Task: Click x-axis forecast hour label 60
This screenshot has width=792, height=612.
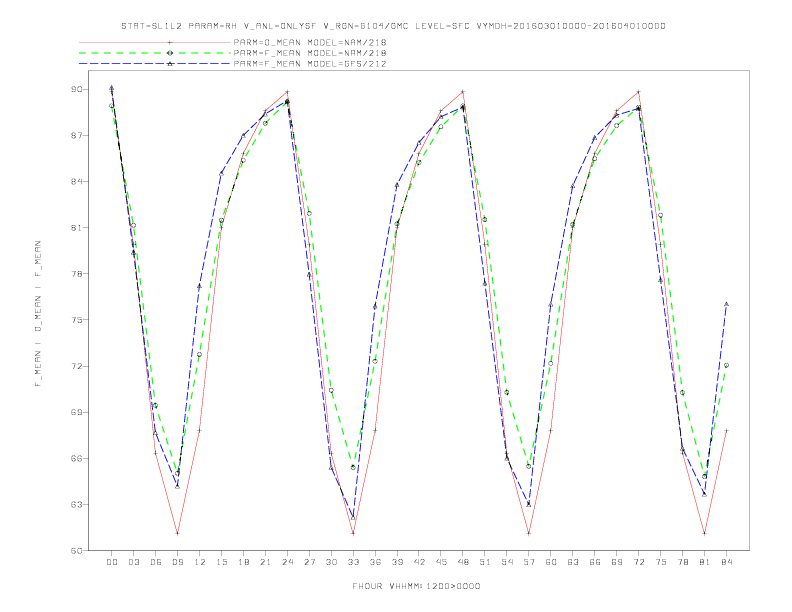Action: [551, 562]
